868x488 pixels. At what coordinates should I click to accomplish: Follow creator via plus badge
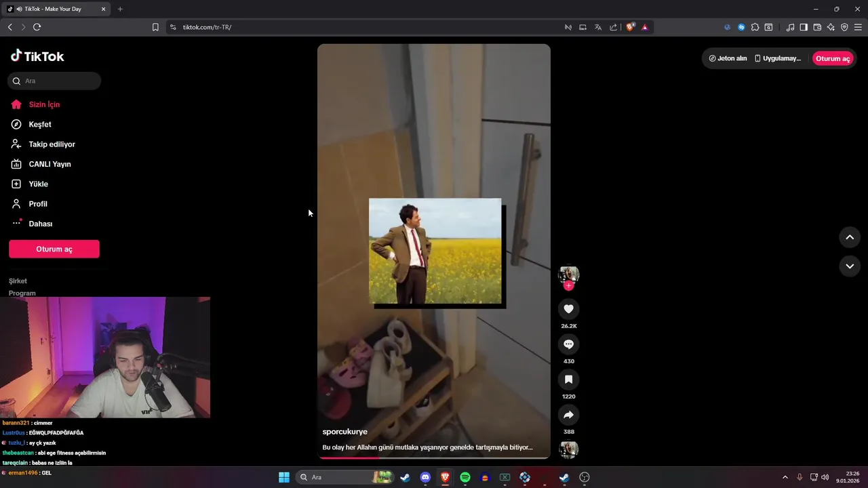click(x=568, y=286)
